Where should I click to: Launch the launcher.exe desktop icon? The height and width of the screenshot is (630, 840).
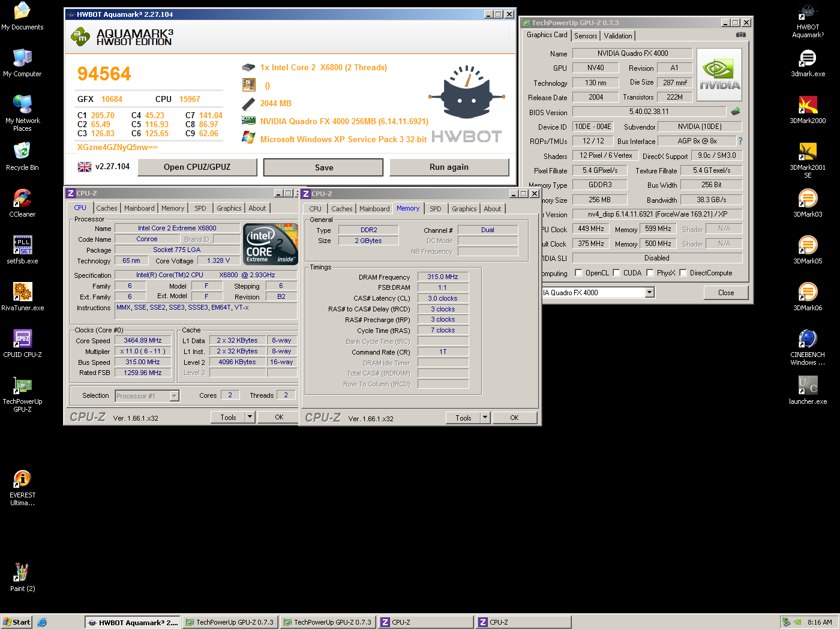808,391
